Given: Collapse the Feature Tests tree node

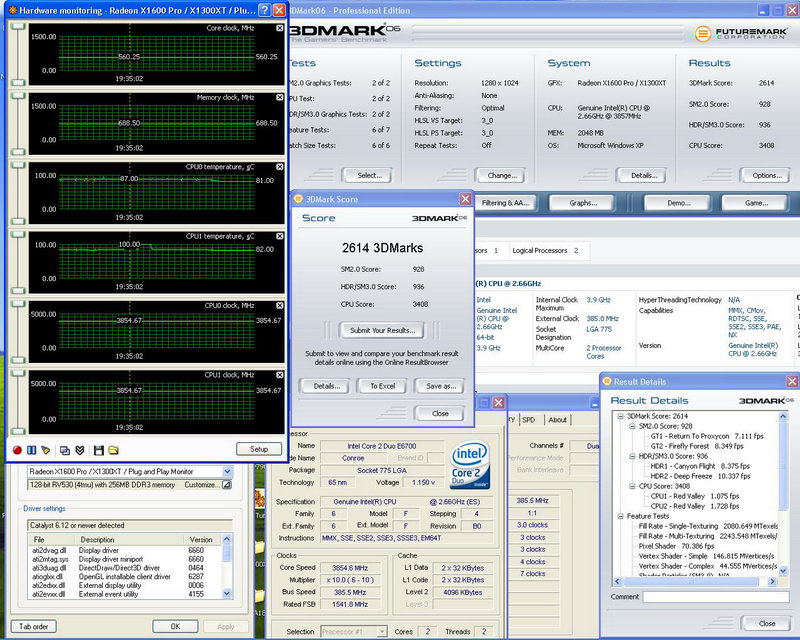Looking at the screenshot, I should [x=620, y=516].
